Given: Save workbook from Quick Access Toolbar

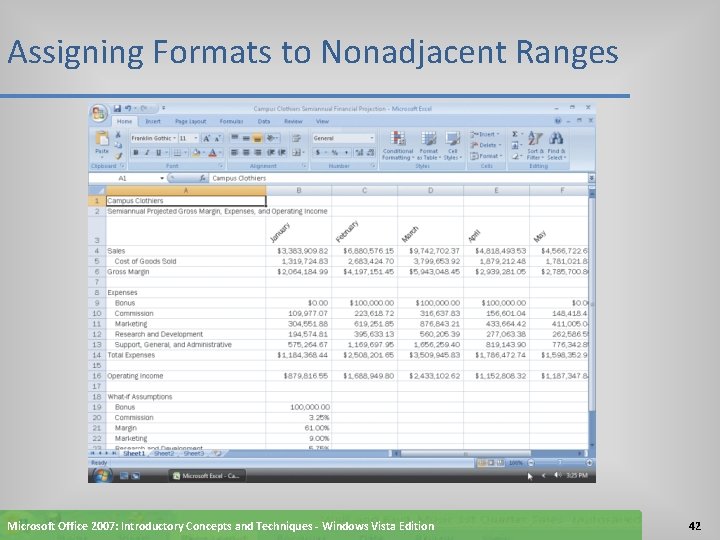Looking at the screenshot, I should click(117, 108).
